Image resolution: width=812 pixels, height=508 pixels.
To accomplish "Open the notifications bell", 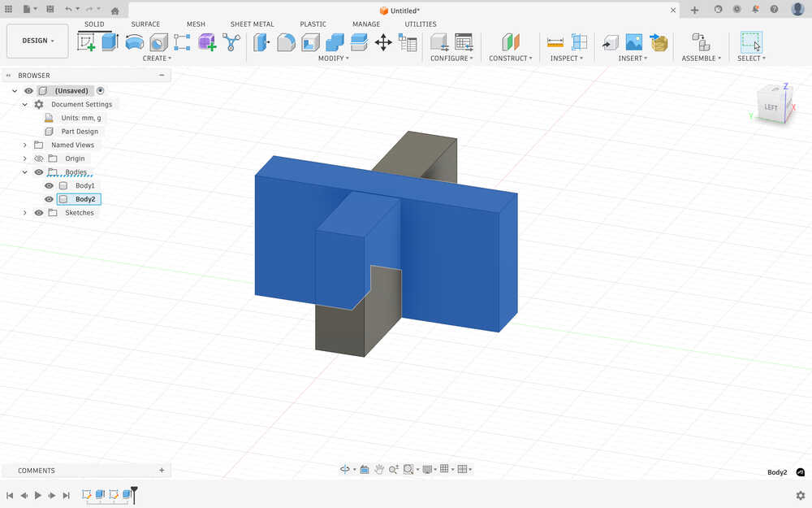I will click(x=755, y=9).
